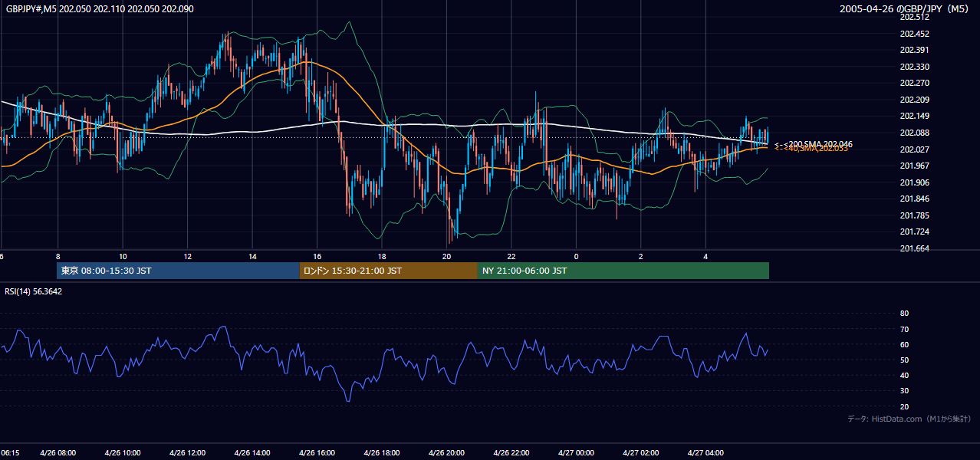Click price axis value 201.785
980x460 pixels.
[x=915, y=215]
